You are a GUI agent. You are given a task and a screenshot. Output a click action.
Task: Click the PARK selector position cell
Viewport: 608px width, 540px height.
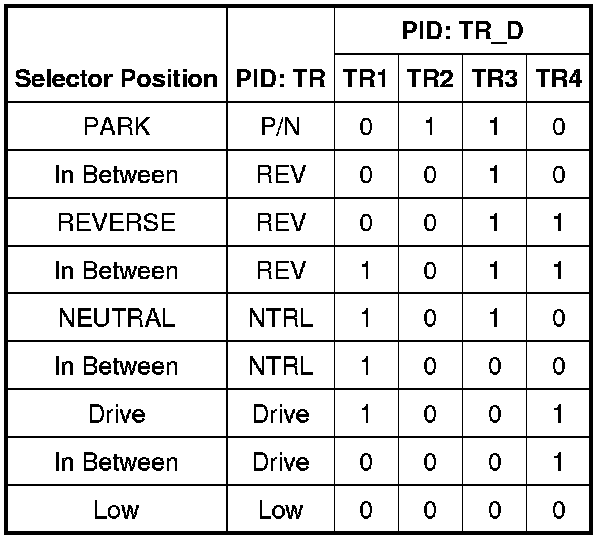(116, 127)
